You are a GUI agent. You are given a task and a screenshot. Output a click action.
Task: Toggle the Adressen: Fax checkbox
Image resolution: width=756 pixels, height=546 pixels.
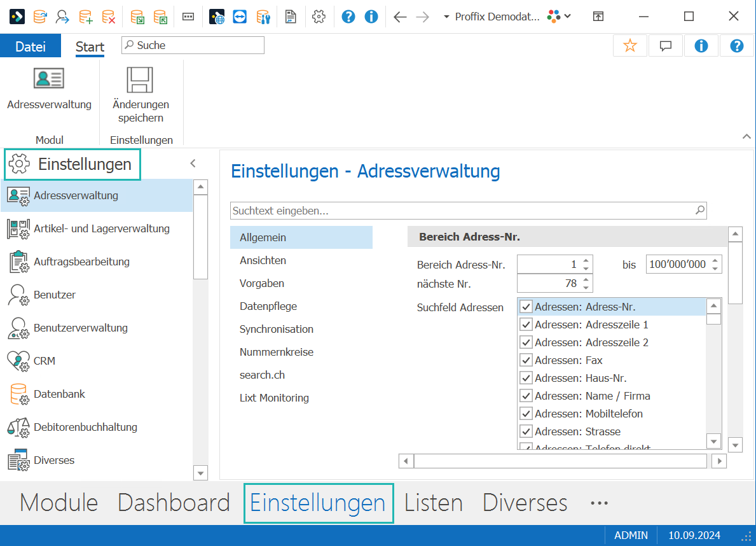pyautogui.click(x=526, y=361)
